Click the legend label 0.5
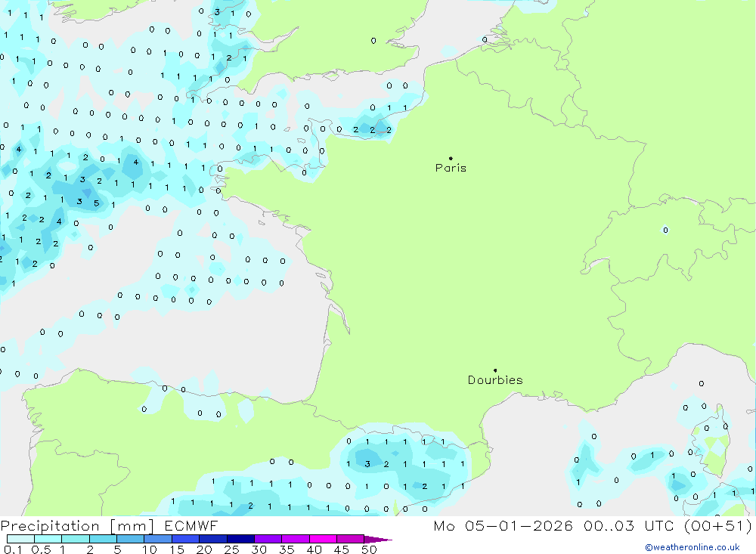 41,549
